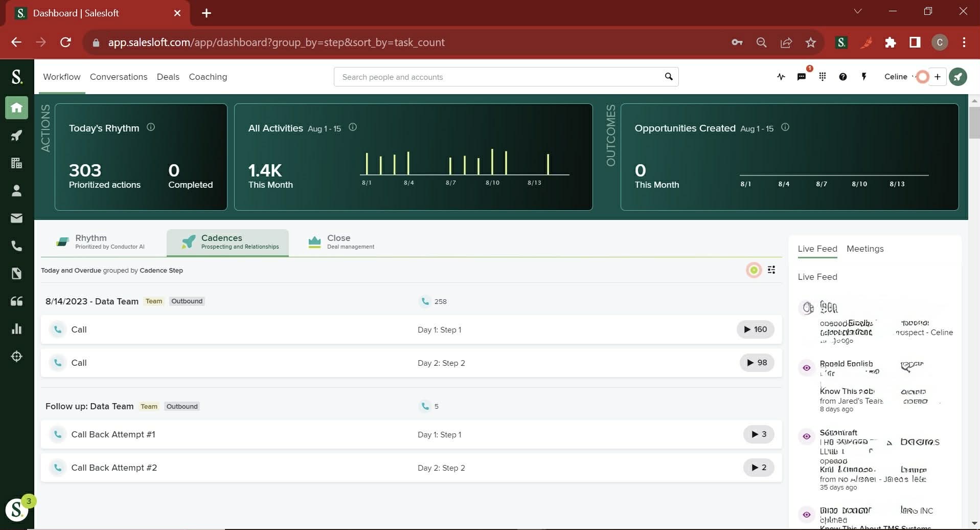Click the Chrome zoom magnifier icon
This screenshot has height=530, width=980.
[x=762, y=42]
